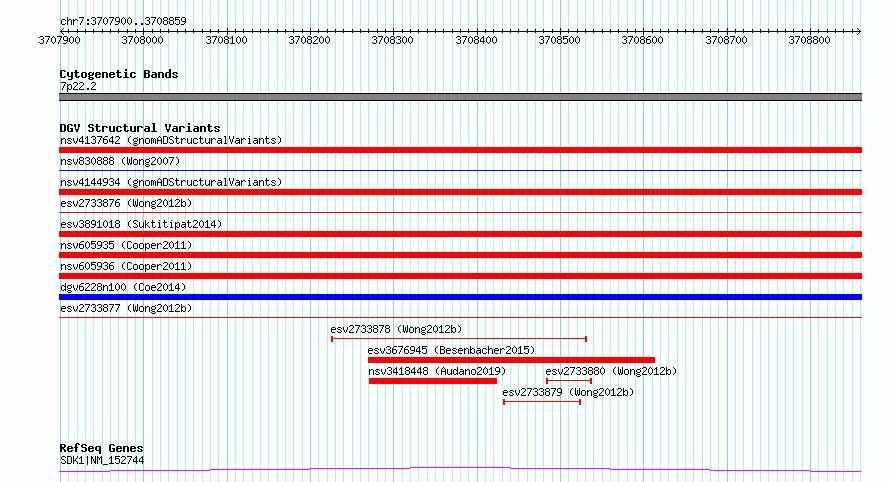The height and width of the screenshot is (482, 890).
Task: Select the esv2733878 thin red span line
Action: 459,339
